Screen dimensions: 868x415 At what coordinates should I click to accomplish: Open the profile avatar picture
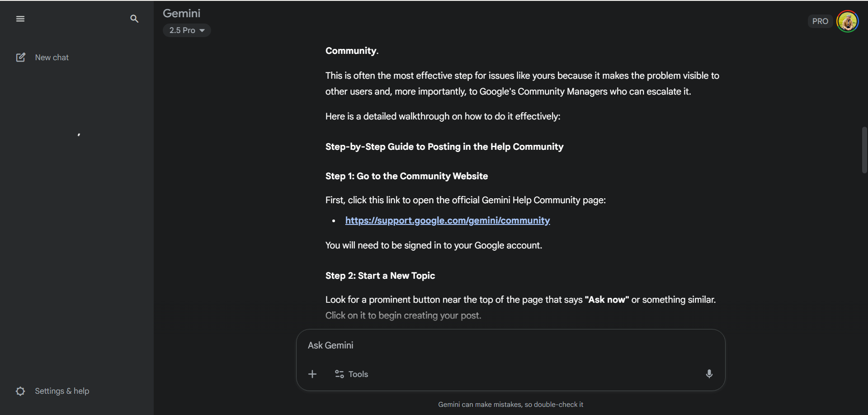coord(847,21)
